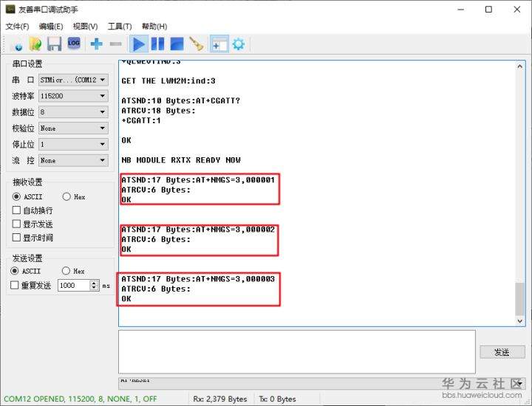Click the send text input area
The image size is (532, 406).
(297, 352)
